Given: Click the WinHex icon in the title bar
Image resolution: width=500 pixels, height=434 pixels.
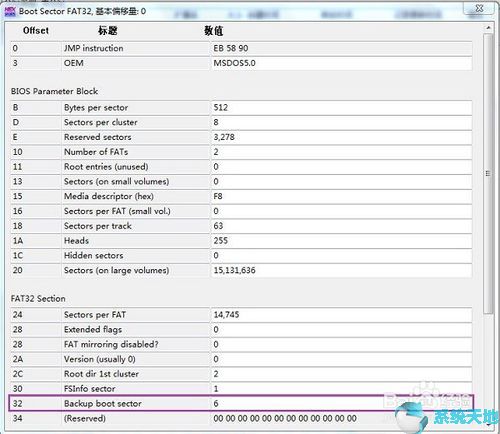Looking at the screenshot, I should (x=10, y=11).
